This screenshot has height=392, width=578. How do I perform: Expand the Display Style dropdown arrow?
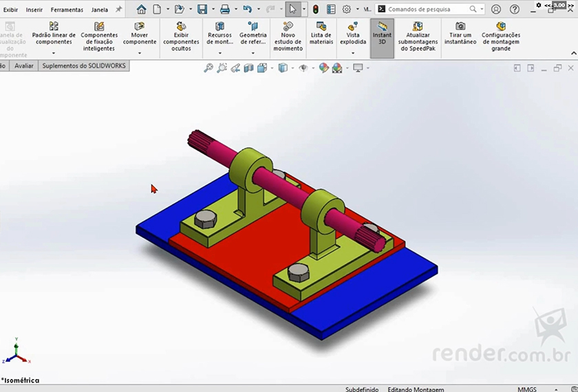pos(292,68)
